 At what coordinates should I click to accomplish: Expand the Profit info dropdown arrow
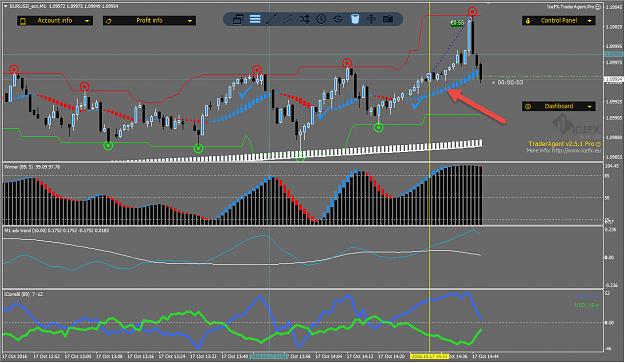click(190, 21)
